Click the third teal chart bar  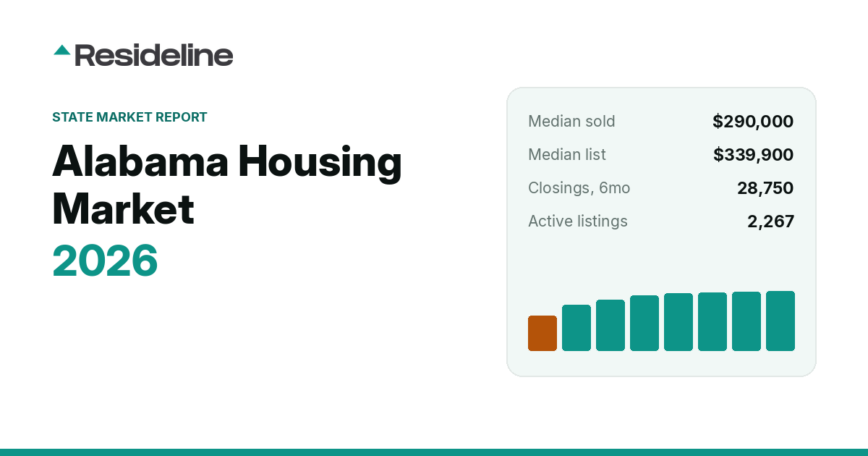pyautogui.click(x=610, y=325)
